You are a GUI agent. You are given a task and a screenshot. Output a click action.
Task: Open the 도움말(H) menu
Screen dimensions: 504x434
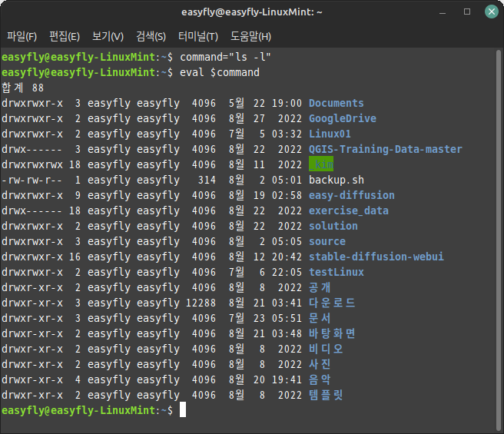tap(250, 36)
